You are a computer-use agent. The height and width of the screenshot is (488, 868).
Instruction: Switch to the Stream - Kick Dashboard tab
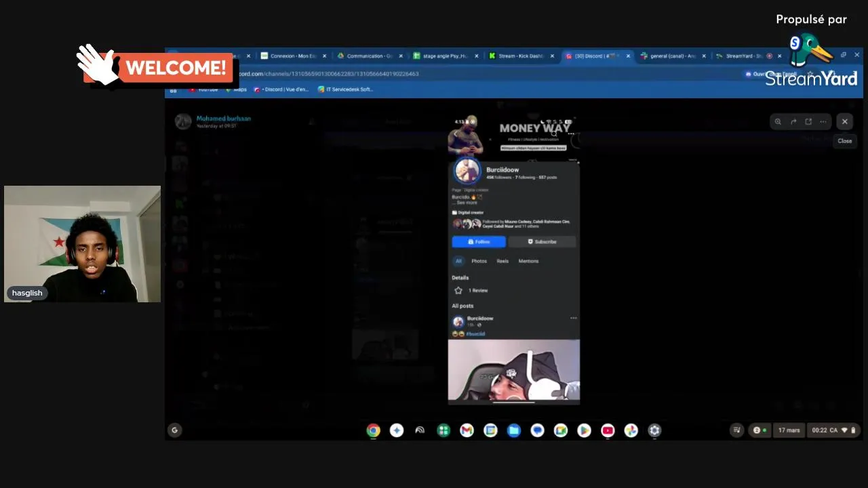[521, 56]
